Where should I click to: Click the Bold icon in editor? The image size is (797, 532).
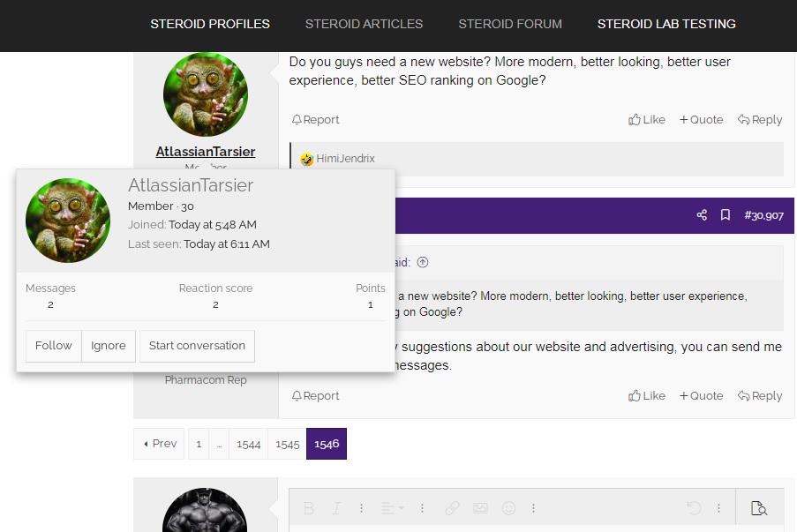(x=309, y=508)
